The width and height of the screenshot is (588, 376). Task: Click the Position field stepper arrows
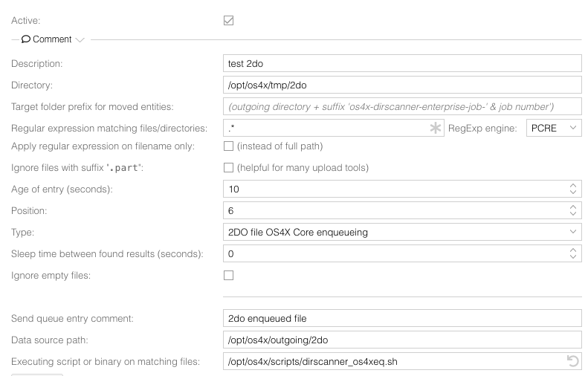pyautogui.click(x=572, y=211)
